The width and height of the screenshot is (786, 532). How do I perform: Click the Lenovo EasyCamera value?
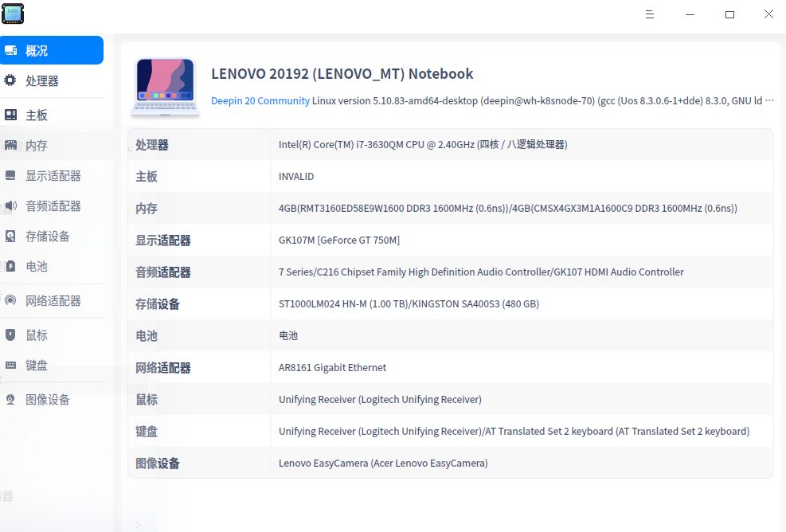click(x=383, y=464)
